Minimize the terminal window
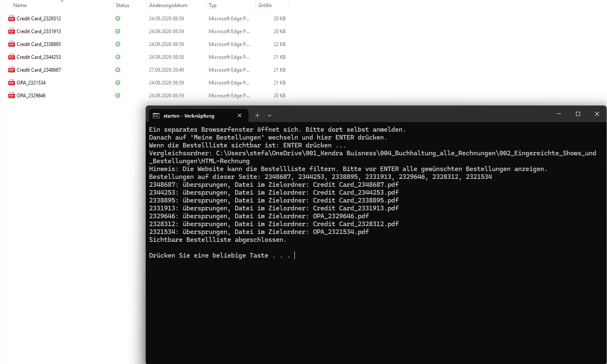 click(559, 114)
